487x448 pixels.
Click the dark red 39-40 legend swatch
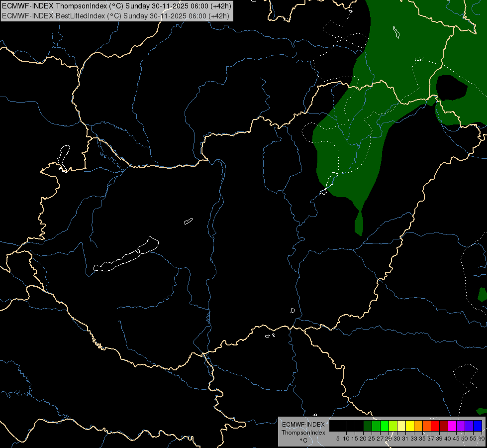click(x=444, y=426)
